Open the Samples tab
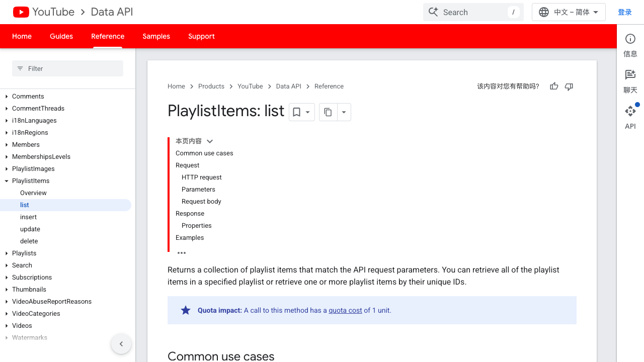 (x=156, y=36)
